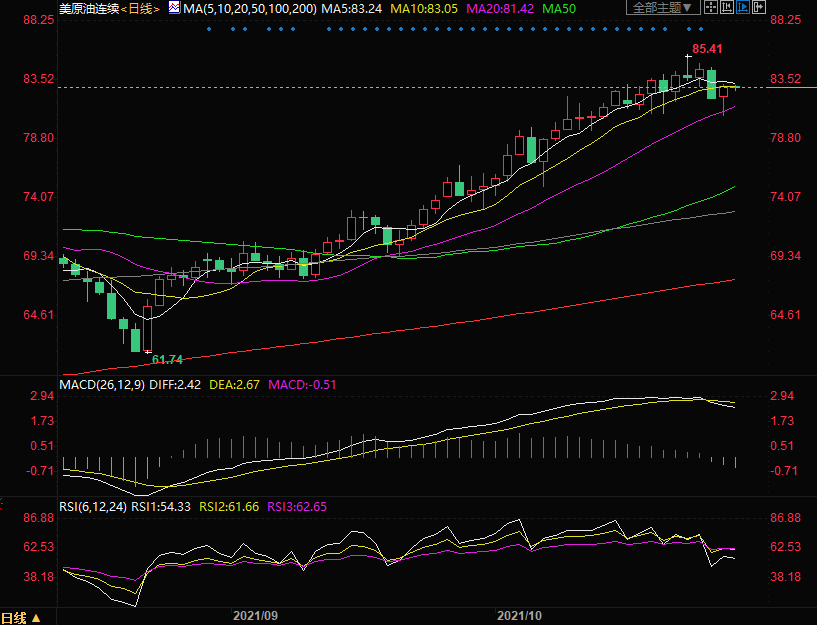Click the range measurement icon in top toolbar

[x=728, y=7]
